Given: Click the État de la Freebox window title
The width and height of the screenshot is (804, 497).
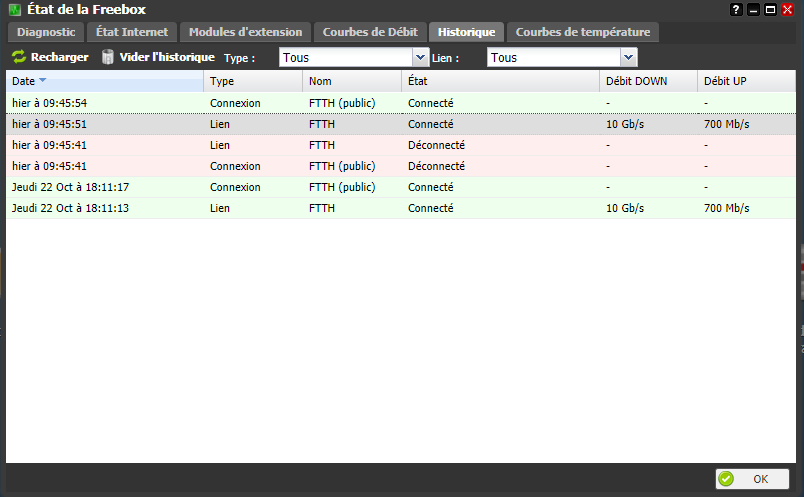Looking at the screenshot, I should point(86,9).
